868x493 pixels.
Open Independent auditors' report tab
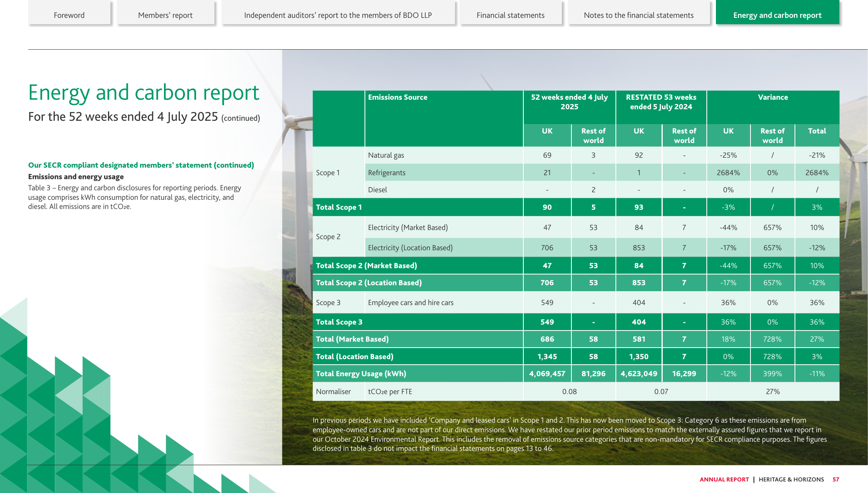pyautogui.click(x=338, y=13)
